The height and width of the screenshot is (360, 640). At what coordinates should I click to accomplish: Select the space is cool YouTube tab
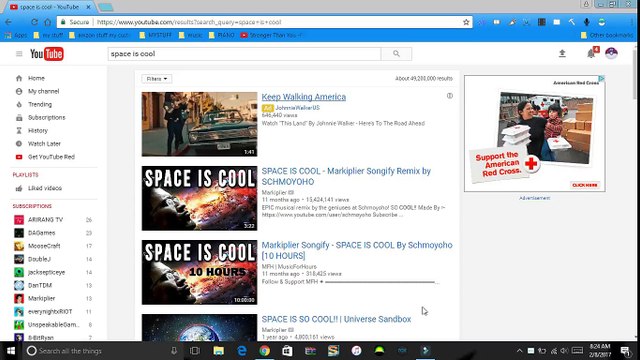[50, 7]
